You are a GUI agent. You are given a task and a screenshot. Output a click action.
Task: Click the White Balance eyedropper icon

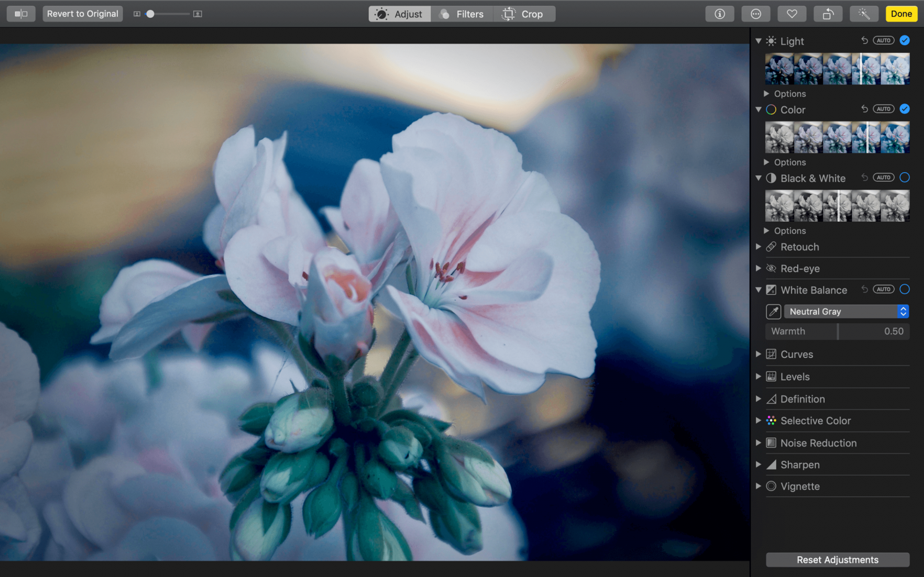tap(774, 311)
